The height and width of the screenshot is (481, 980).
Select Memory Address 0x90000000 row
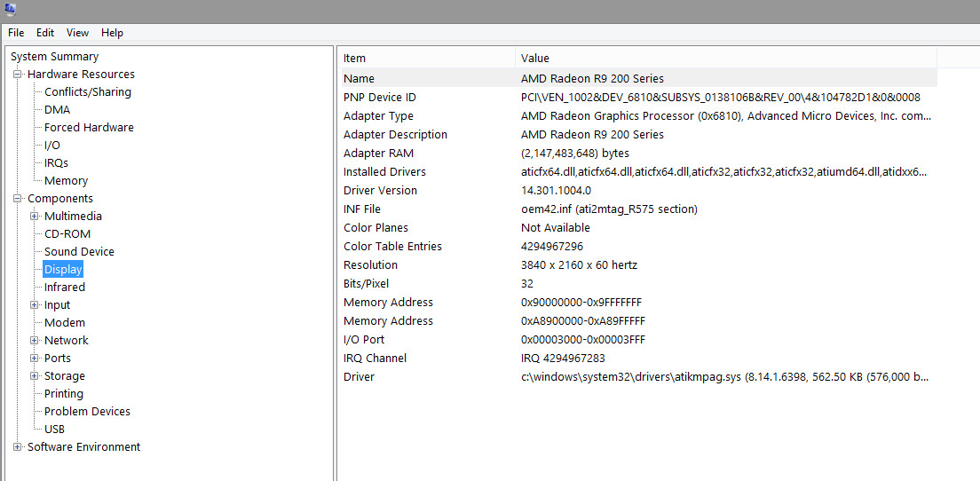tap(637, 303)
